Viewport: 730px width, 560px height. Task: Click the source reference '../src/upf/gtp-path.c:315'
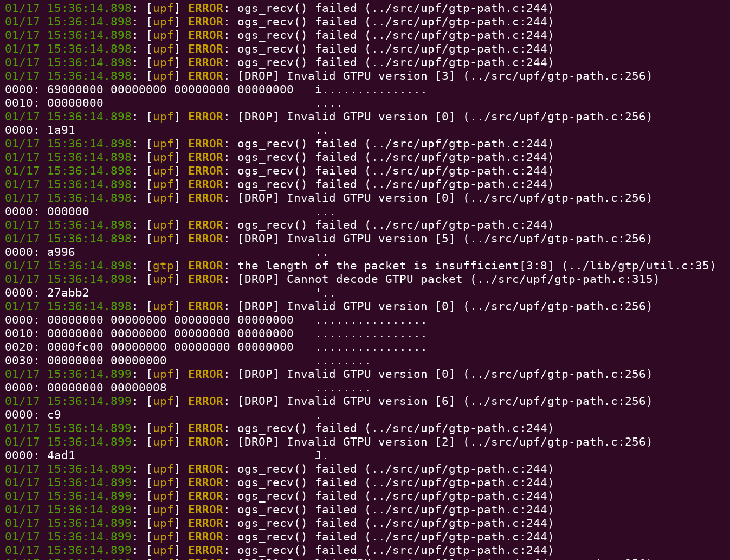tap(565, 279)
